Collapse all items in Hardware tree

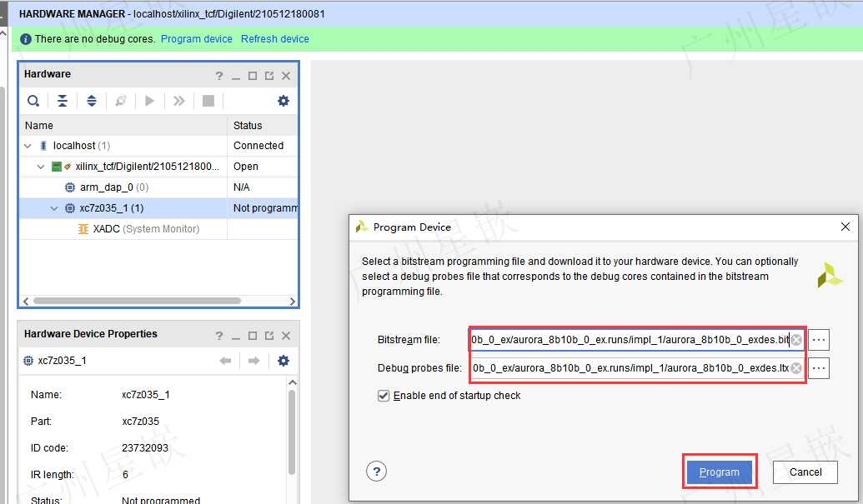(63, 101)
